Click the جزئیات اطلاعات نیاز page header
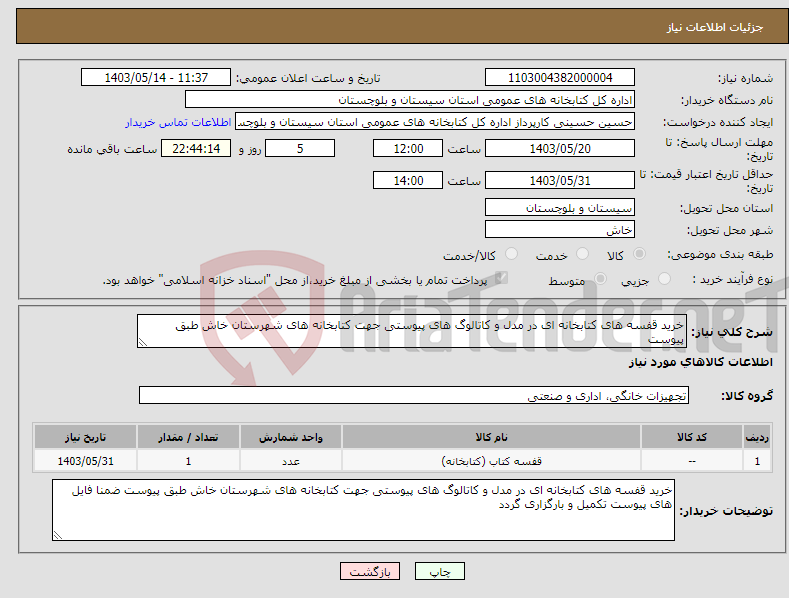The height and width of the screenshot is (598, 789). tap(715, 27)
